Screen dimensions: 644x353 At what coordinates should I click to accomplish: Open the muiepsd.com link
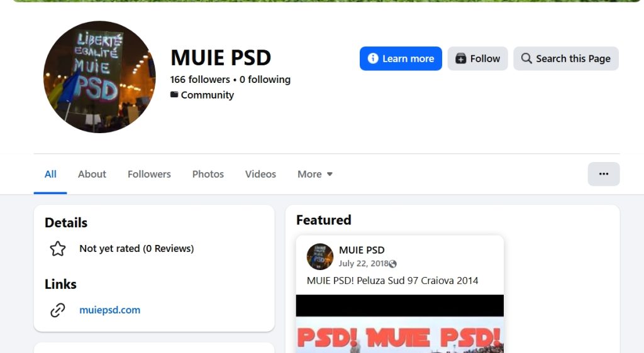109,310
